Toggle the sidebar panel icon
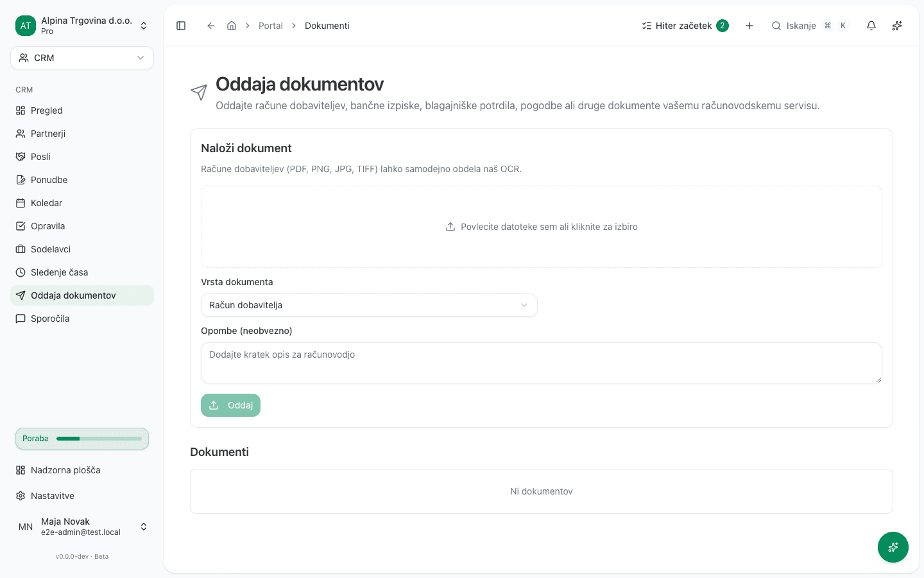Image resolution: width=924 pixels, height=578 pixels. pos(181,26)
